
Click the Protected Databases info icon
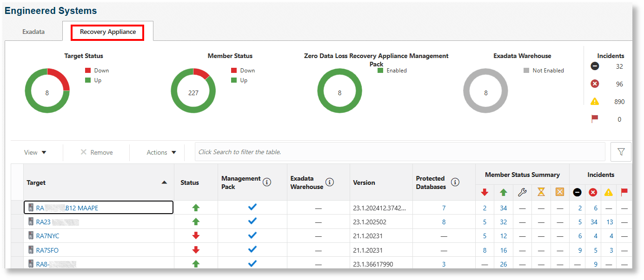[x=455, y=182]
